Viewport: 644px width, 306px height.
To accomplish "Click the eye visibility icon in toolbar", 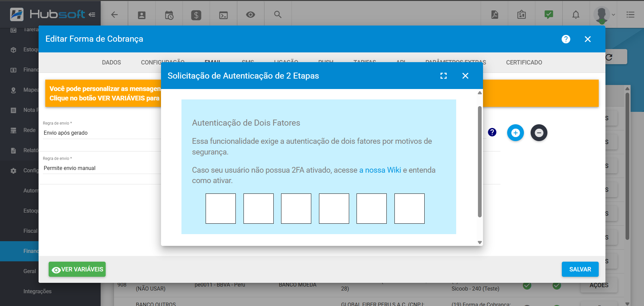I will point(250,15).
